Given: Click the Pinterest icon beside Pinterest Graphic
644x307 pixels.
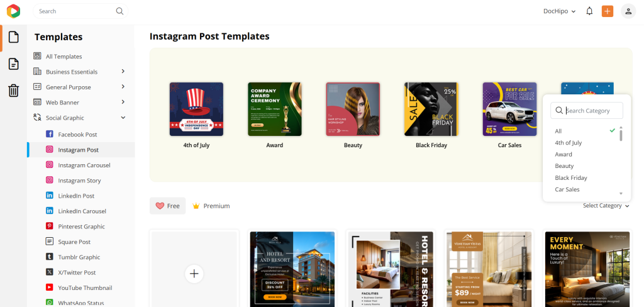Looking at the screenshot, I should [49, 226].
